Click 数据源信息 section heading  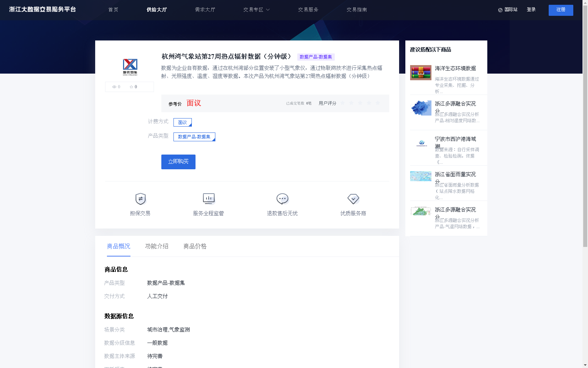click(119, 316)
